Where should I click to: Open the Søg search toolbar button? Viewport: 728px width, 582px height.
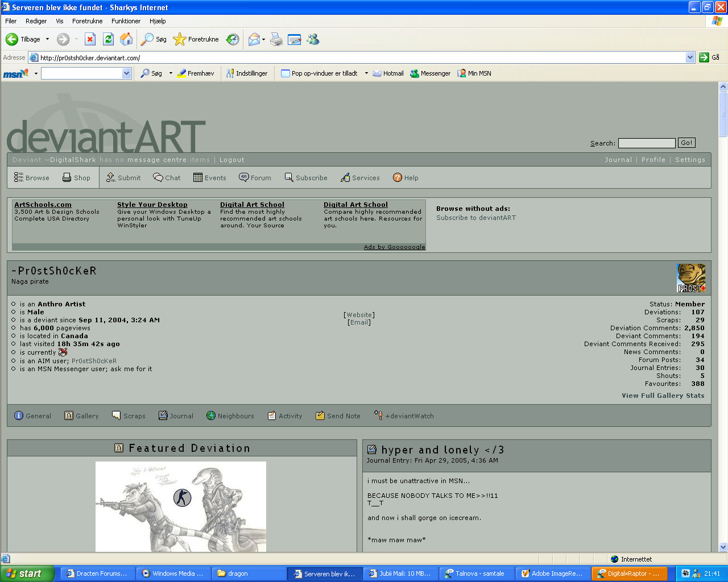coord(154,39)
